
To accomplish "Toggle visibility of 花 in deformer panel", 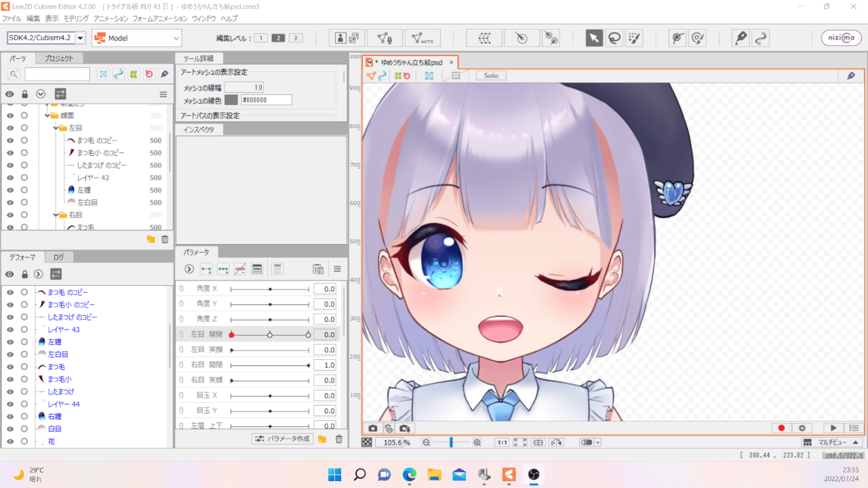I will tap(10, 441).
